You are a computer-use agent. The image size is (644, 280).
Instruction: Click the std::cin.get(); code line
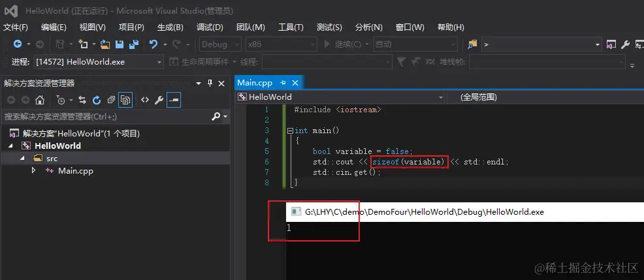[x=347, y=172]
